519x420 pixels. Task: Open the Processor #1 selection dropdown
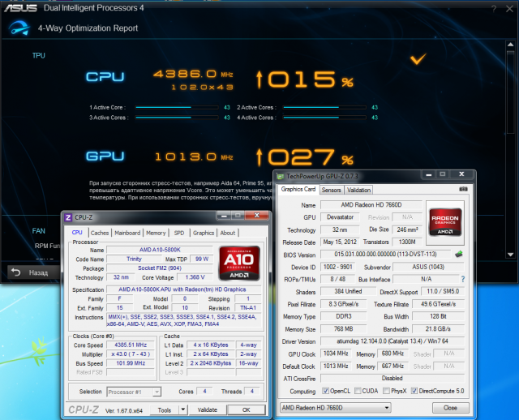pyautogui.click(x=134, y=392)
